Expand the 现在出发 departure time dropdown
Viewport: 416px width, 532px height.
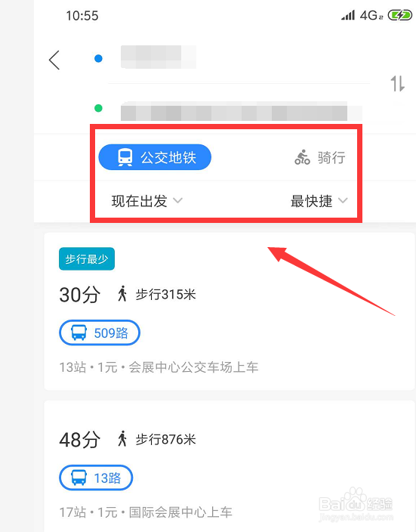[146, 201]
